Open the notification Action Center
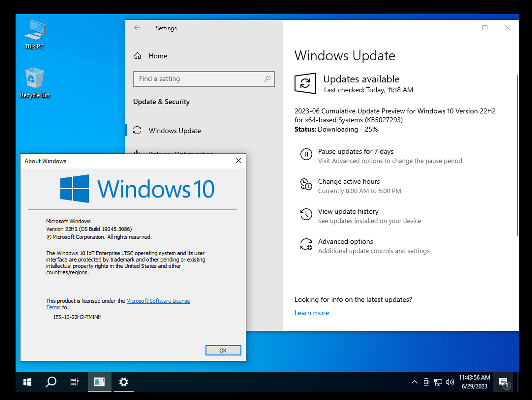The width and height of the screenshot is (532, 400). point(505,382)
